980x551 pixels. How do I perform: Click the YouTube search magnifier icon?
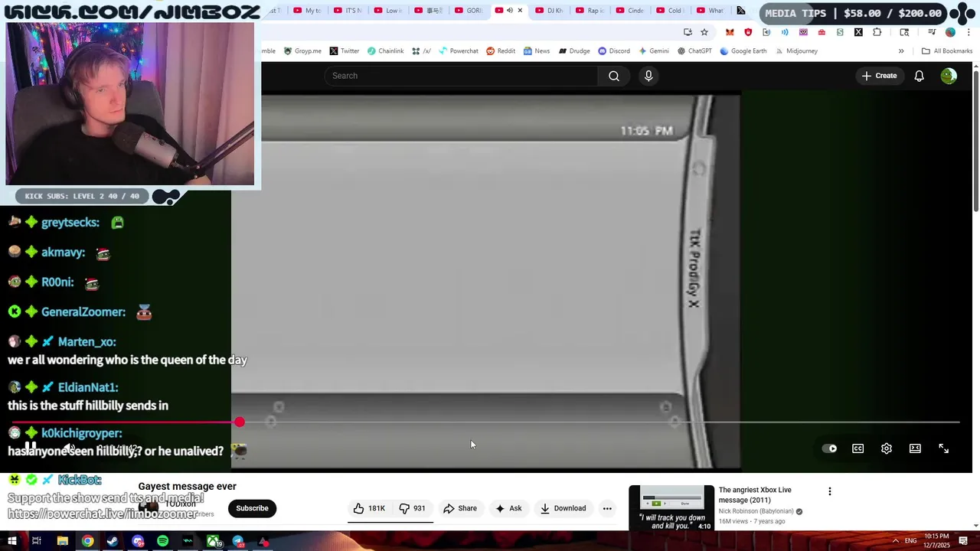coord(614,76)
